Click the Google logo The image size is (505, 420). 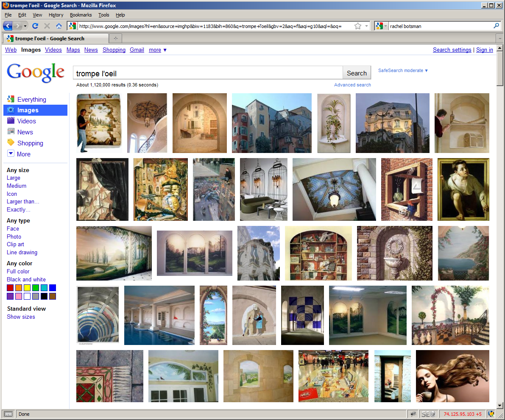pyautogui.click(x=36, y=73)
